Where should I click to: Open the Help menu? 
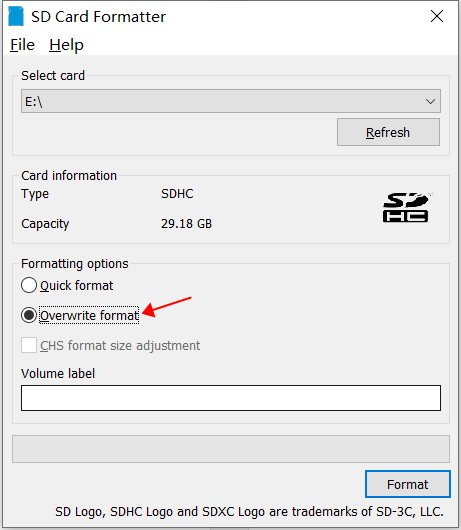[x=66, y=45]
